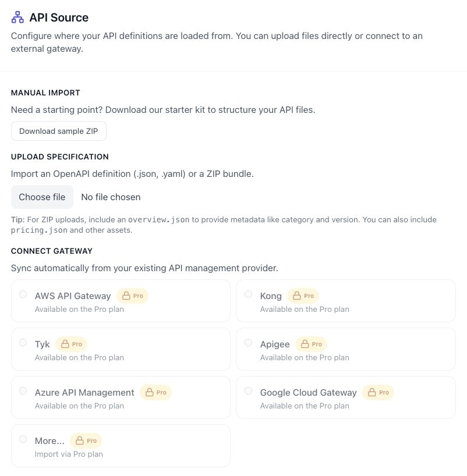Click the Pro lock badge on AWS API Gateway
Image resolution: width=467 pixels, height=476 pixels.
tap(133, 296)
